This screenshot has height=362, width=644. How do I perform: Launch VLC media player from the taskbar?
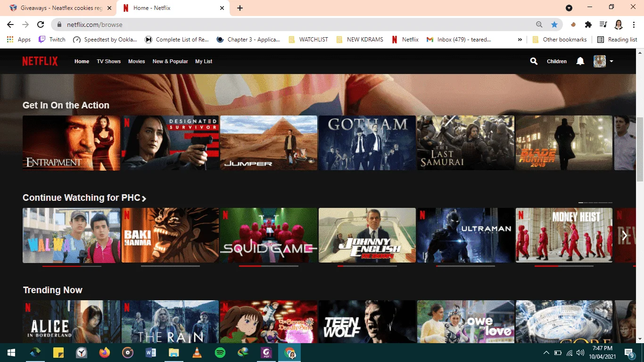point(197,353)
